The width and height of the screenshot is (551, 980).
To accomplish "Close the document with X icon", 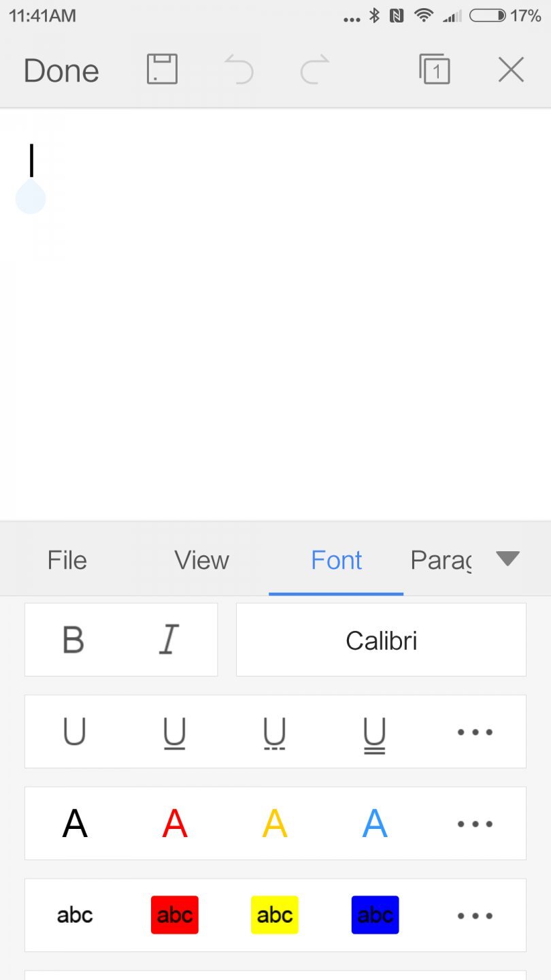I will click(x=511, y=69).
